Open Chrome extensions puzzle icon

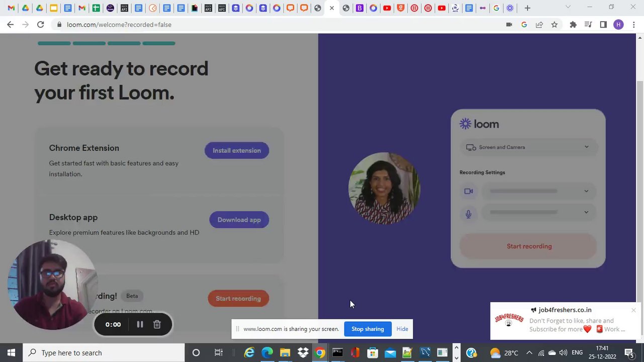pos(573,25)
